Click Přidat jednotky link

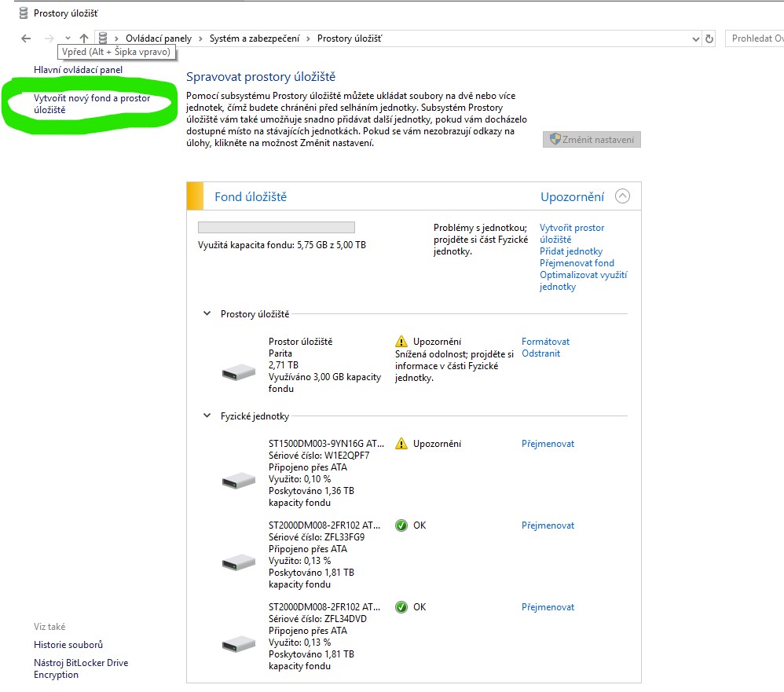[x=571, y=251]
